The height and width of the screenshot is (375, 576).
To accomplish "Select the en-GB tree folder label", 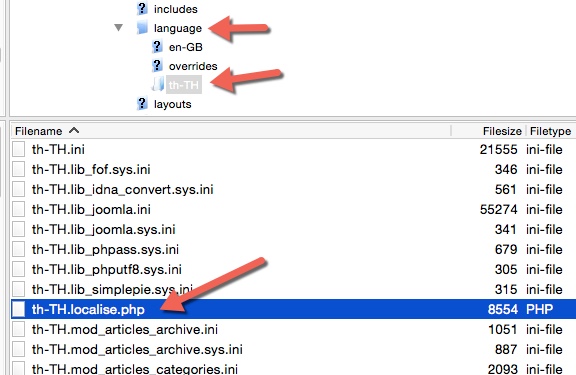I will [x=186, y=47].
